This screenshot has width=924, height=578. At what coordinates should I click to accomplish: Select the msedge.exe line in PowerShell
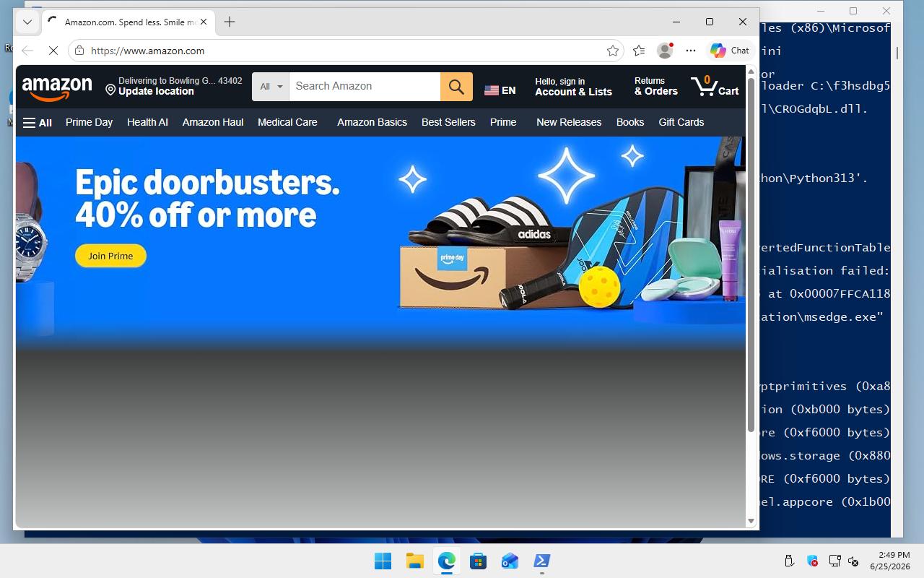pos(821,316)
